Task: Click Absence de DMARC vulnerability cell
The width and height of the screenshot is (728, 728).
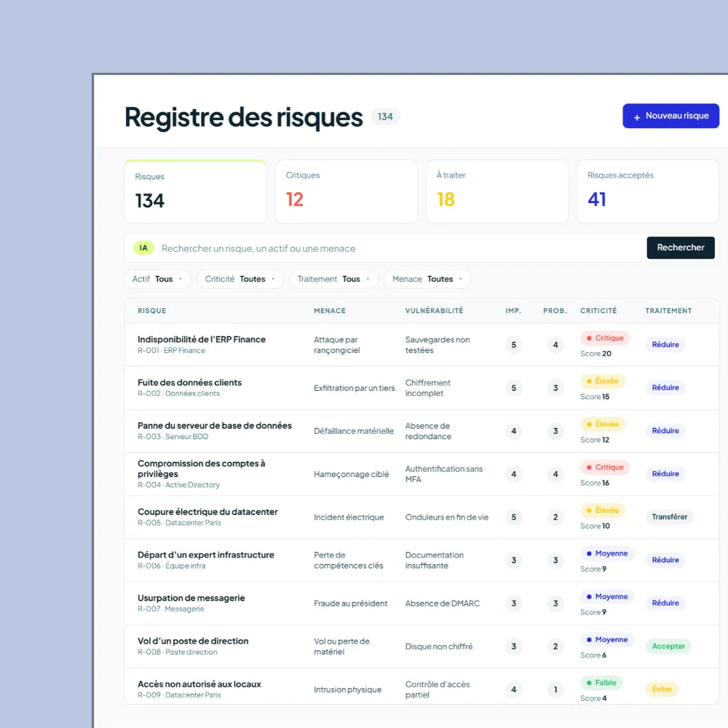Action: pos(443,603)
